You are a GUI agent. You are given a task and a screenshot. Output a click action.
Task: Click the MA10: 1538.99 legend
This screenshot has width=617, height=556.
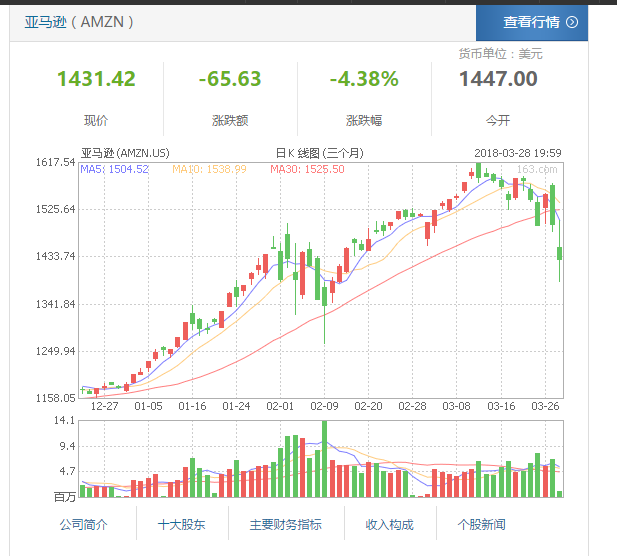[209, 169]
